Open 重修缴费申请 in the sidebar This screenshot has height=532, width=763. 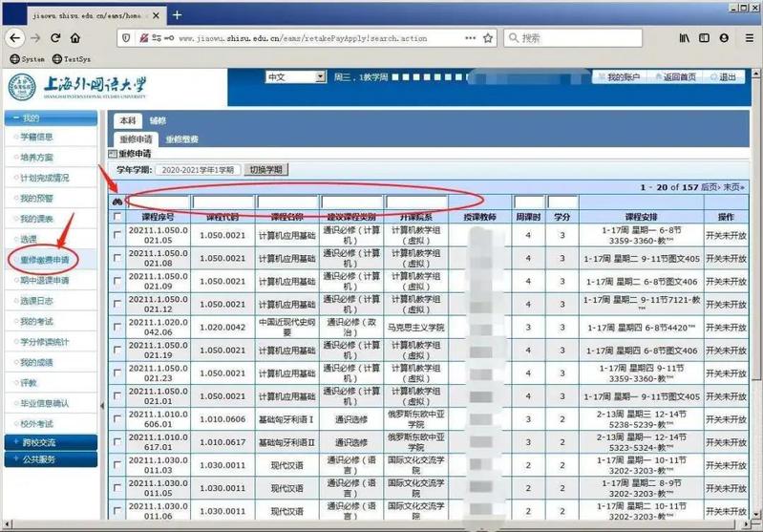[x=45, y=260]
